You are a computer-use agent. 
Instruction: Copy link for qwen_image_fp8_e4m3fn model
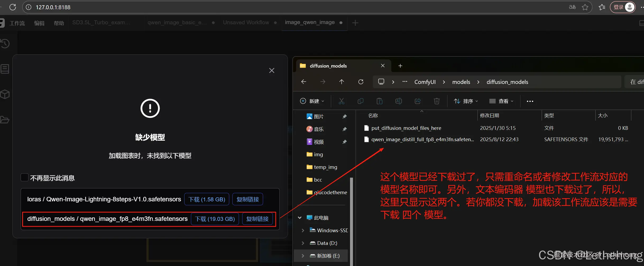click(257, 219)
